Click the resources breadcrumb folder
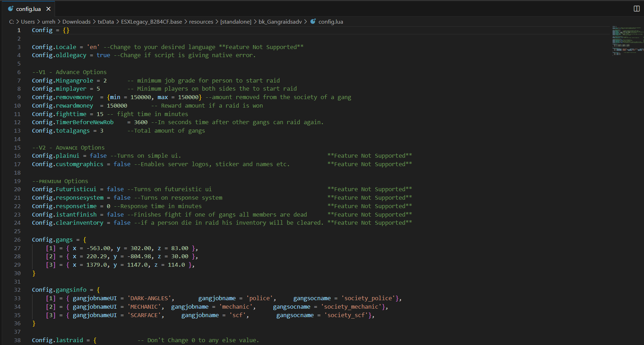This screenshot has height=345, width=644. (201, 22)
